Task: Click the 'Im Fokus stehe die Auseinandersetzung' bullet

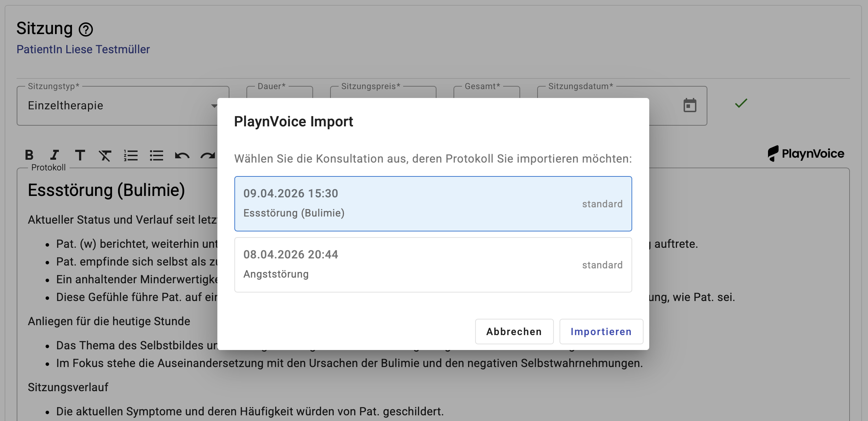Action: pyautogui.click(x=349, y=363)
